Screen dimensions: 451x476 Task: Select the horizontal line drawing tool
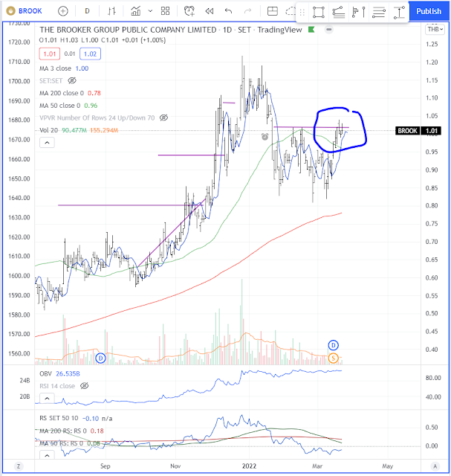point(378,12)
